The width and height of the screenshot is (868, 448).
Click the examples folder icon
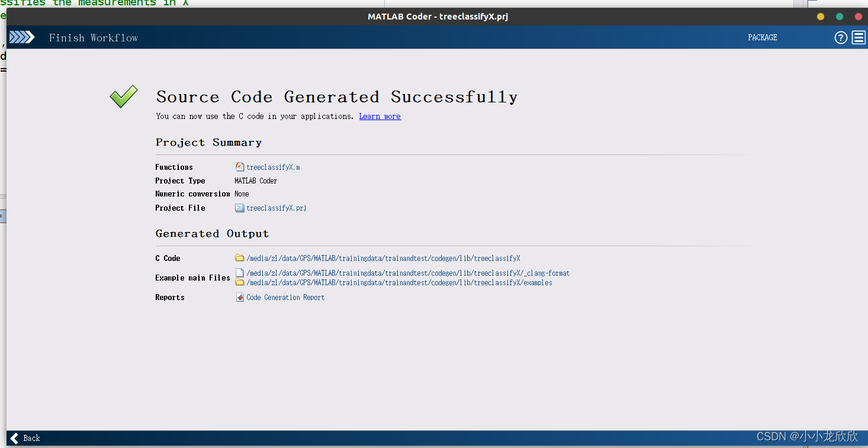[240, 282]
